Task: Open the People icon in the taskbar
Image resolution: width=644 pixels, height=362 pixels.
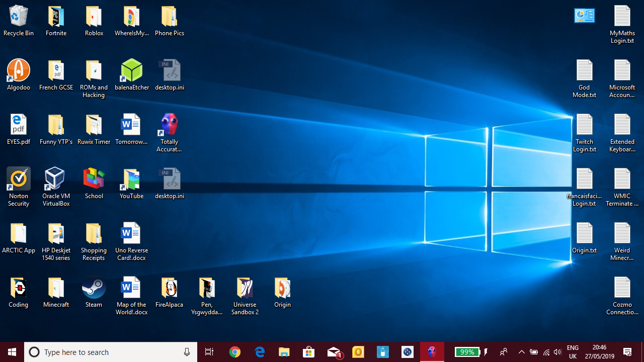Action: tap(503, 352)
